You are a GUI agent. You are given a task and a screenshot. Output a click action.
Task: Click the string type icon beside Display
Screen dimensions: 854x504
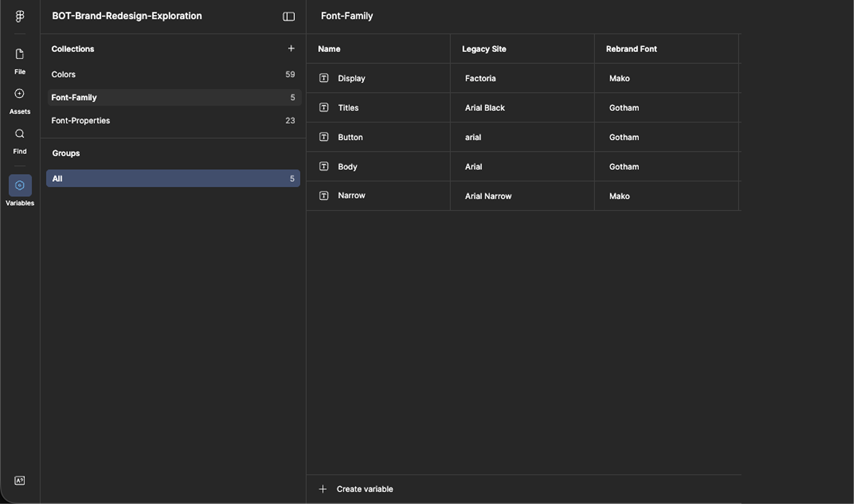[323, 78]
